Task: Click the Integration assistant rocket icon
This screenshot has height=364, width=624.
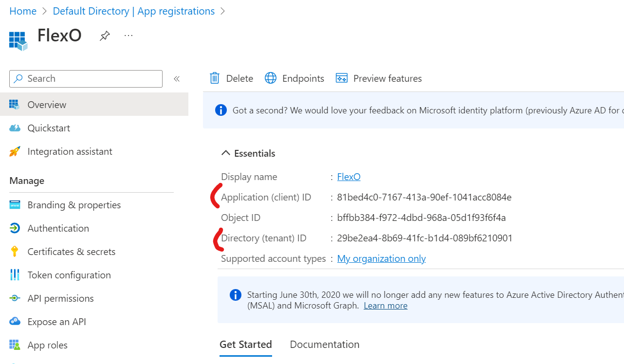Action: point(15,151)
